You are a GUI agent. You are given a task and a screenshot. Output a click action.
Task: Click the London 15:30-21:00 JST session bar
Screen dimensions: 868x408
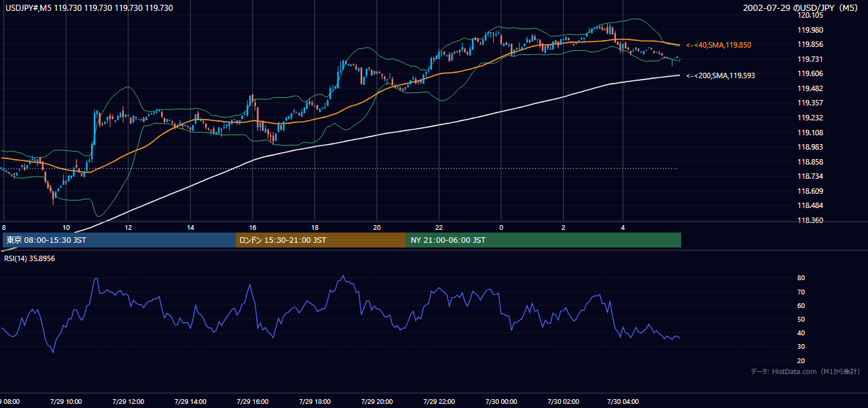[x=321, y=240]
